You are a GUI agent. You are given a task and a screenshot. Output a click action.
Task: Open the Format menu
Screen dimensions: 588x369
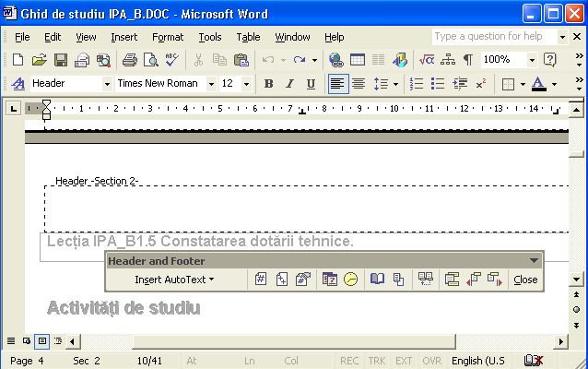point(168,37)
